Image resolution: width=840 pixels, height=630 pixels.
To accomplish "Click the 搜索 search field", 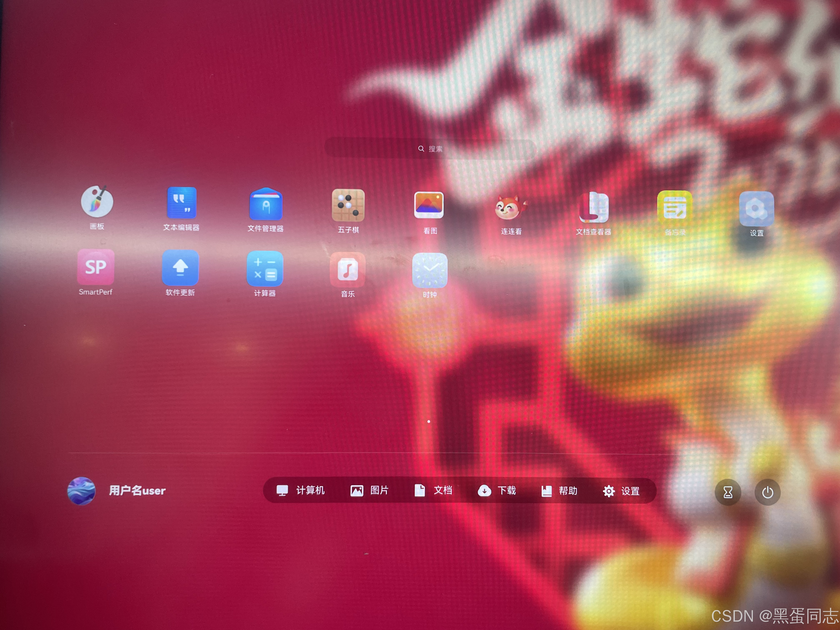I will 430,149.
